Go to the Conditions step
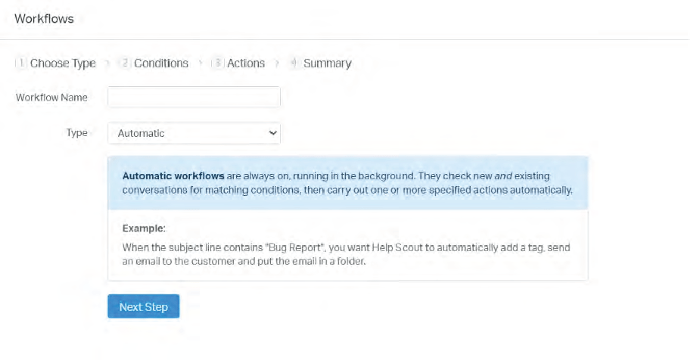Image resolution: width=690 pixels, height=360 pixels. 161,63
